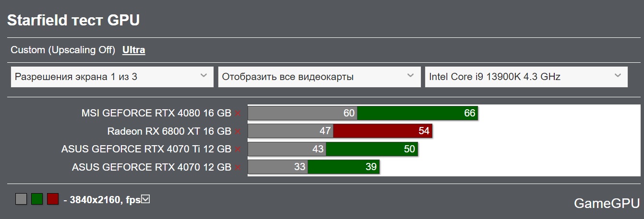This screenshot has height=219, width=644.
Task: Select the Ultra preset tab
Action: tap(134, 50)
